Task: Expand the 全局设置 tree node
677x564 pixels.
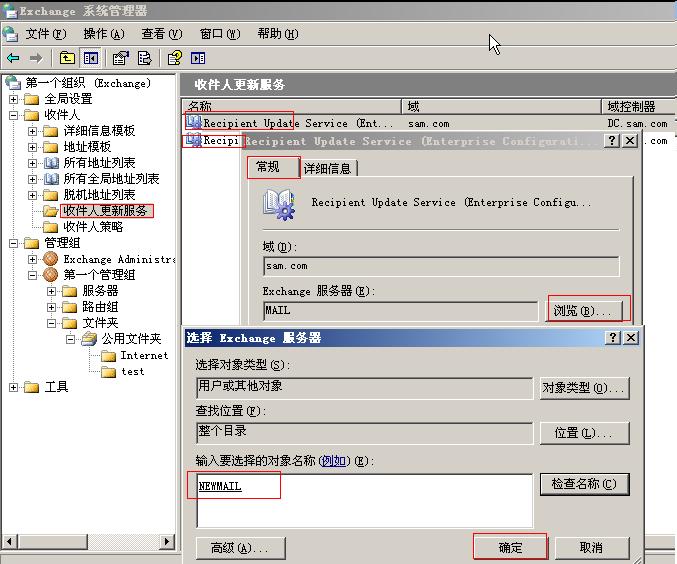Action: click(x=14, y=99)
